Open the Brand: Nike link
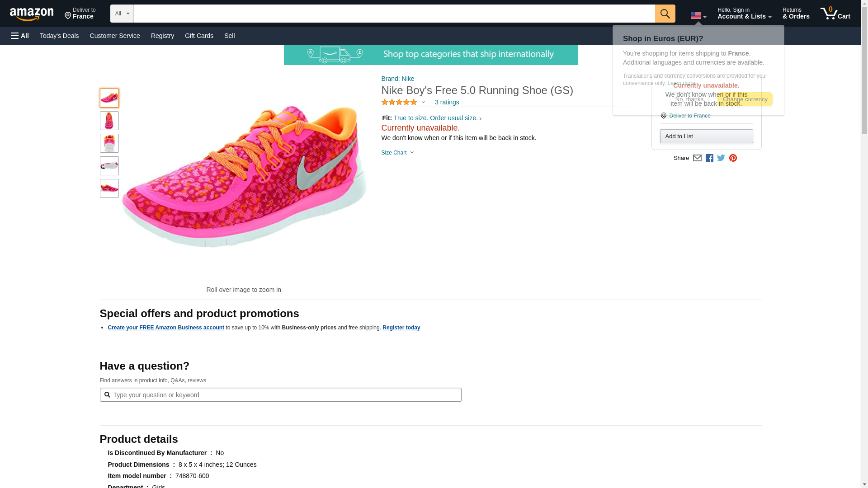The width and height of the screenshot is (868, 488). [398, 79]
